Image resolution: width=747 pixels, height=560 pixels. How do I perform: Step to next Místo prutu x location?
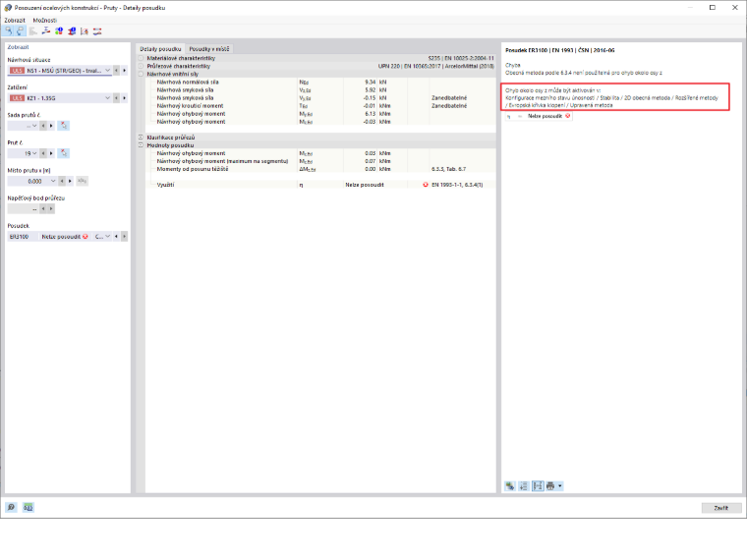[x=70, y=181]
